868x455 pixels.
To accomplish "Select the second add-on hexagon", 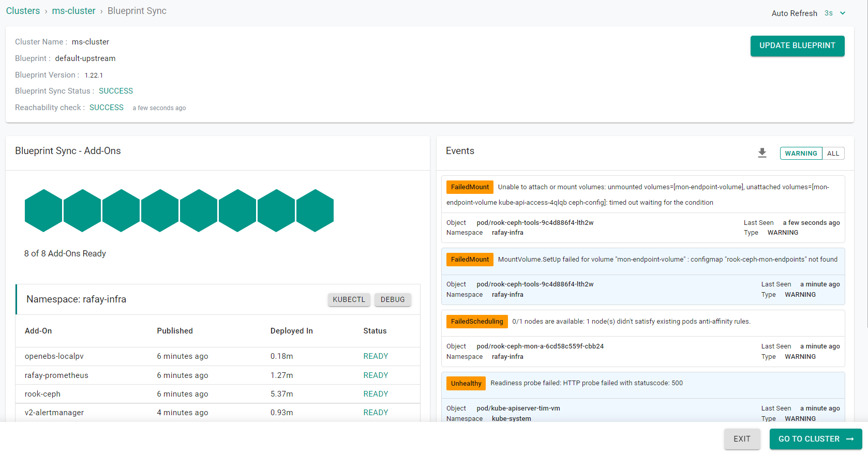I will point(82,210).
